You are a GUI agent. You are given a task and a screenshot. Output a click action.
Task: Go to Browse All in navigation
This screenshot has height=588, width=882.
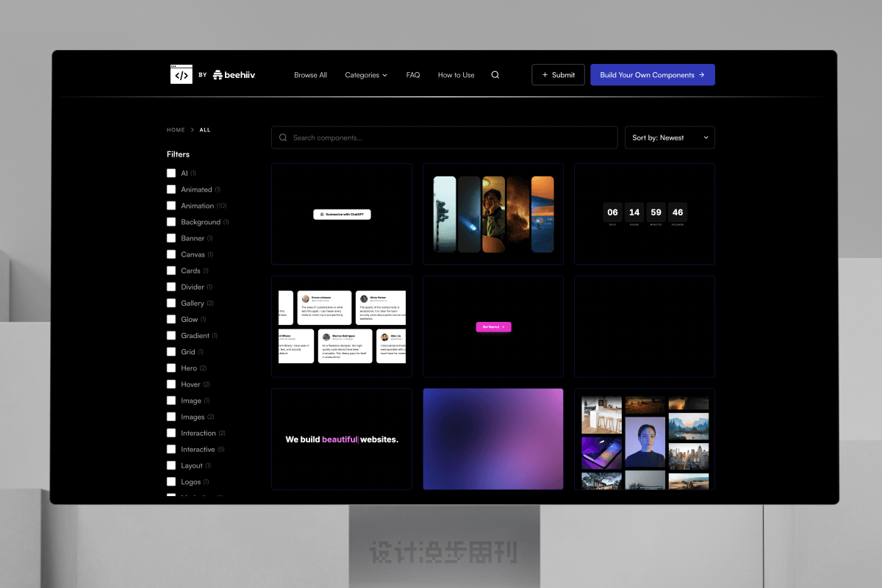click(x=310, y=75)
